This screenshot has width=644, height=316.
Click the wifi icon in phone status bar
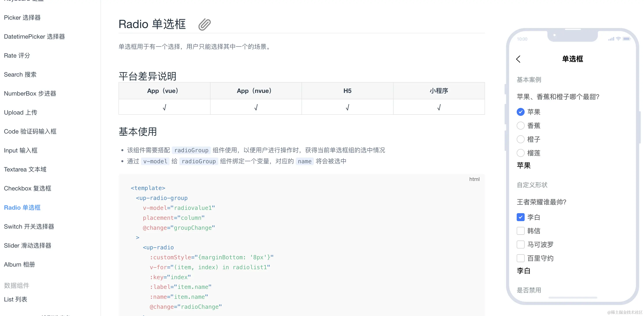(x=618, y=39)
